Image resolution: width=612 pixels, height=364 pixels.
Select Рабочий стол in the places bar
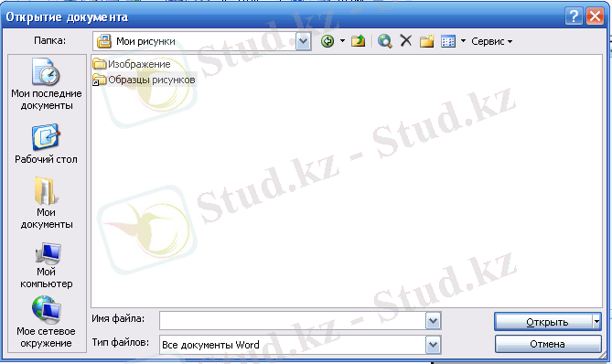click(46, 144)
